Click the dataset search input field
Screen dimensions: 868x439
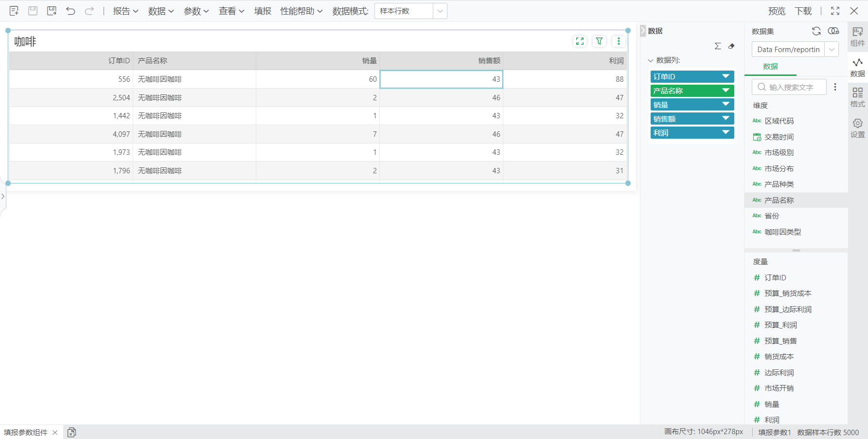point(789,87)
